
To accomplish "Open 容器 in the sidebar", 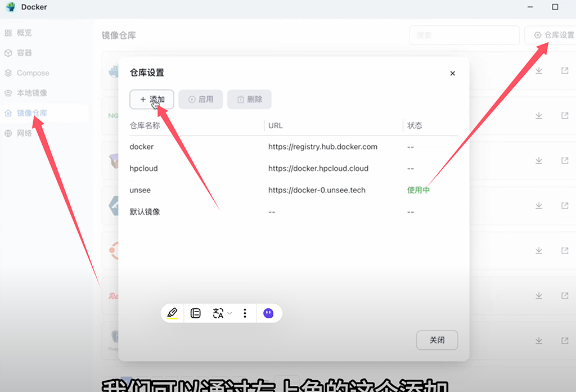I will coord(24,53).
